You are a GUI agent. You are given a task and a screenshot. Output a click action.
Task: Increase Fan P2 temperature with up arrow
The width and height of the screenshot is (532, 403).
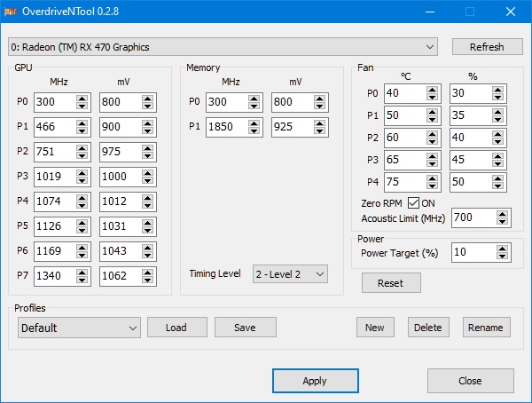click(x=433, y=134)
